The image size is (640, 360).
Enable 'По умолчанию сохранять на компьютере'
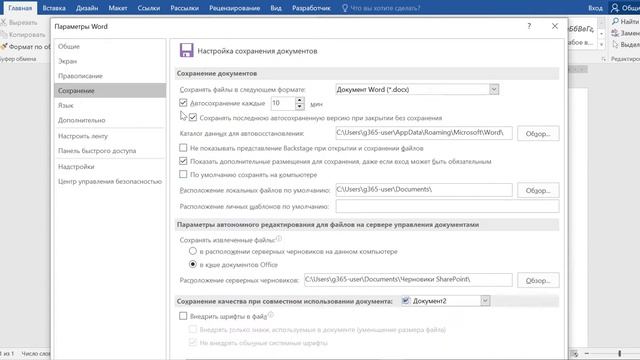(x=183, y=174)
